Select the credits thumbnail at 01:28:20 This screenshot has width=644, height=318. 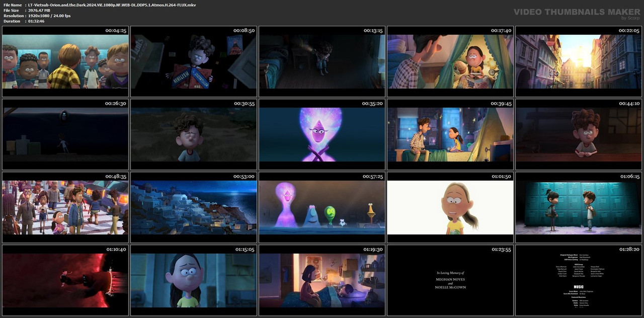point(579,280)
